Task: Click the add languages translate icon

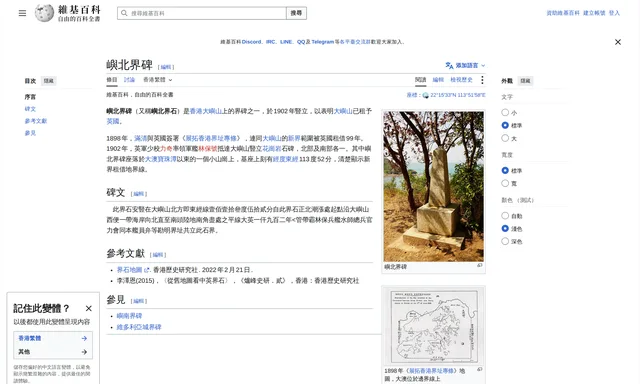Action: click(449, 65)
